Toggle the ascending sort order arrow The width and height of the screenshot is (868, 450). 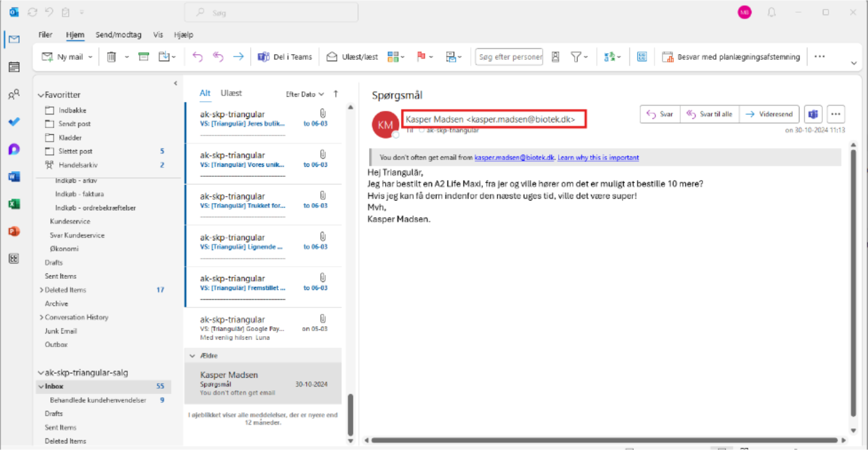[336, 94]
